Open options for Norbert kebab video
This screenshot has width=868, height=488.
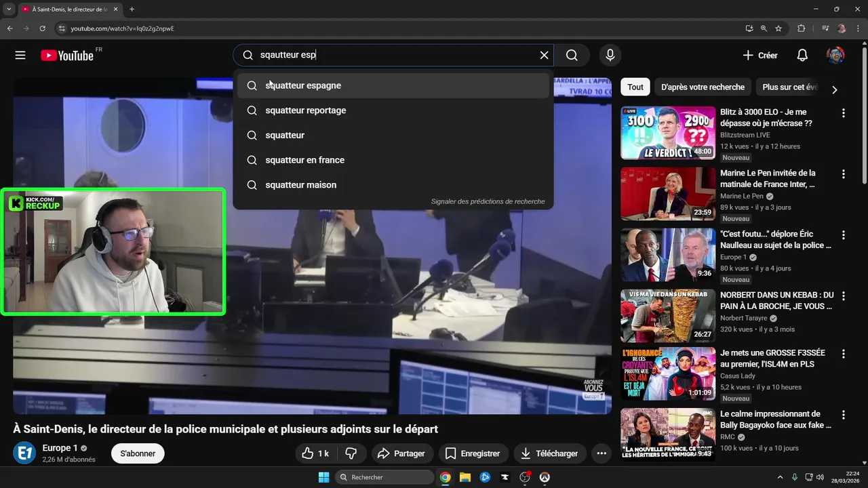coord(844,296)
